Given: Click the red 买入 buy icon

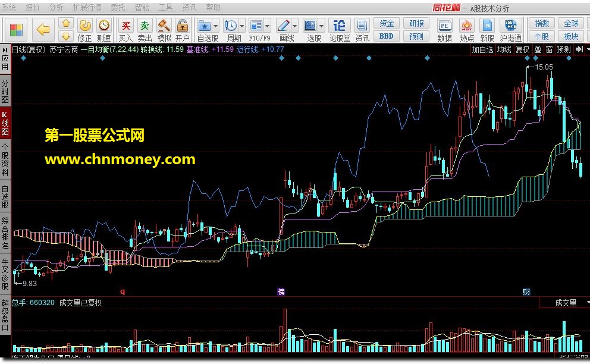Looking at the screenshot, I should coord(126,26).
